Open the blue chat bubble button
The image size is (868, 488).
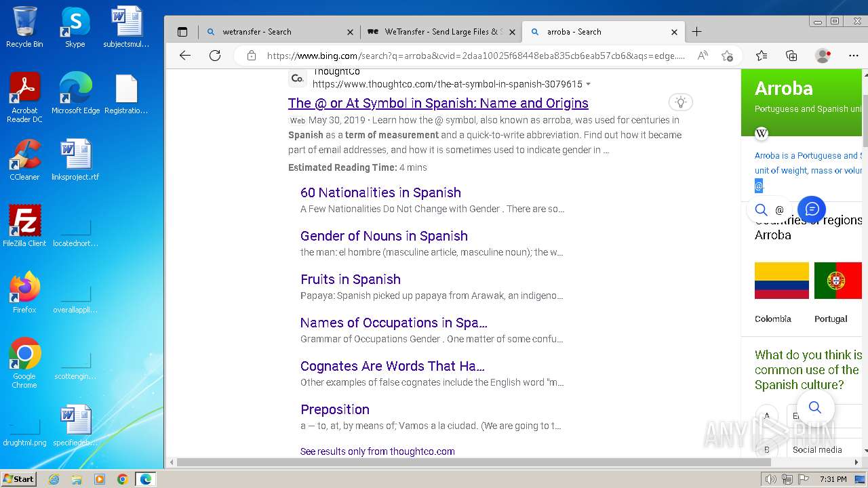point(812,209)
